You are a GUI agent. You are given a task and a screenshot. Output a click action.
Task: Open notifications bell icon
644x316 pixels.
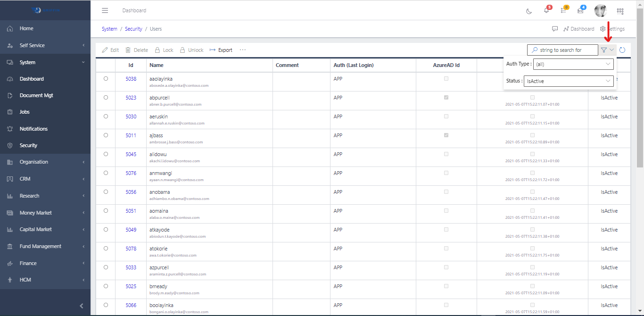pyautogui.click(x=546, y=10)
